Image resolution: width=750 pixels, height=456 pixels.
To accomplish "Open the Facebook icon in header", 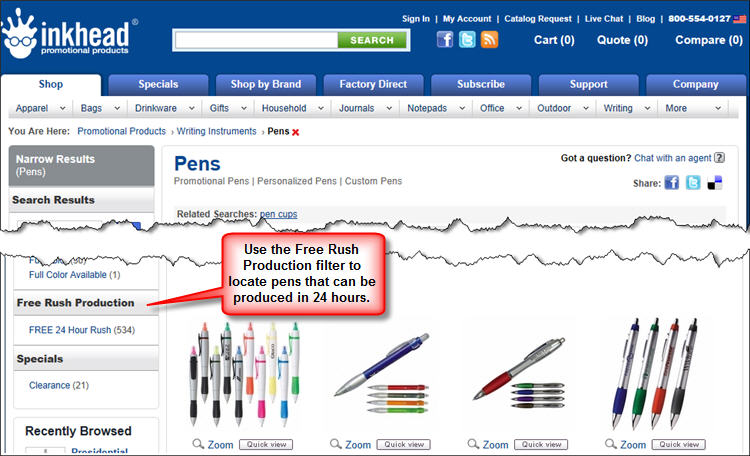I will [445, 39].
